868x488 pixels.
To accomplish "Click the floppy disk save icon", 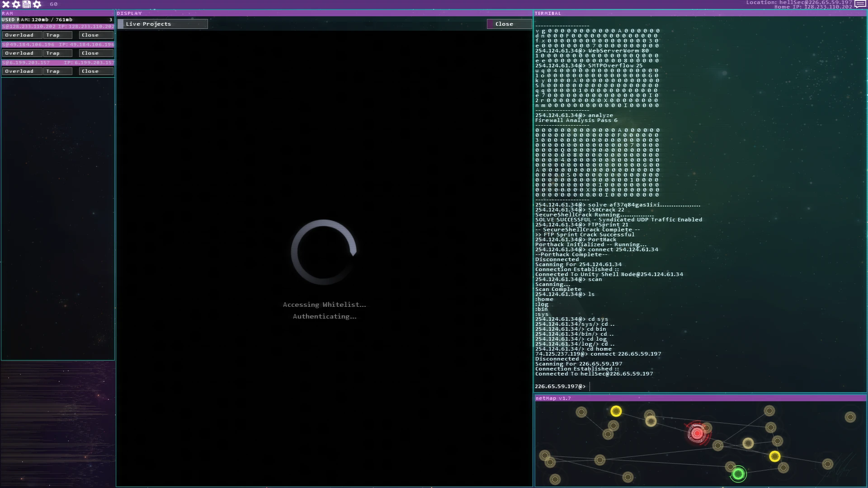I will 27,4.
